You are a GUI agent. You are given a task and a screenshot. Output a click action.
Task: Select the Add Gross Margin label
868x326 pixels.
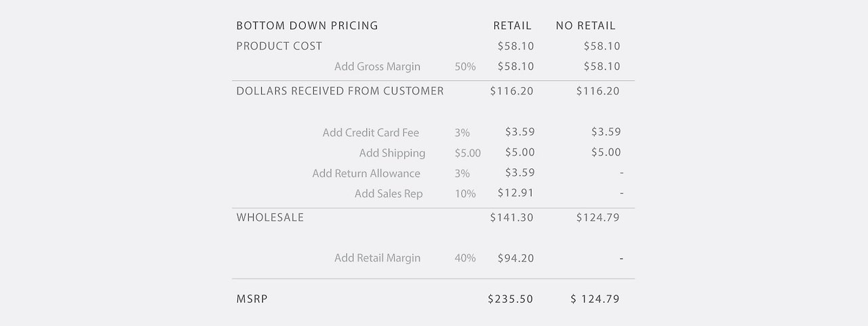pos(377,67)
